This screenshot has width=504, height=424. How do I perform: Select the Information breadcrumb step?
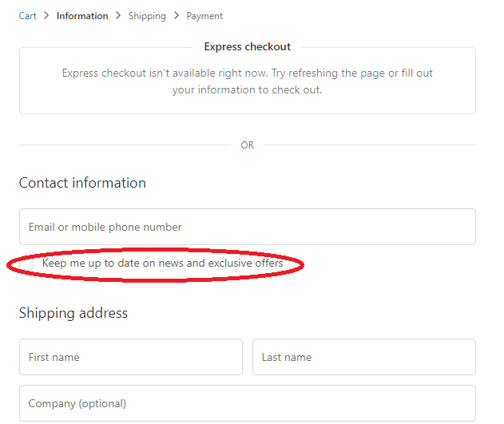click(82, 16)
